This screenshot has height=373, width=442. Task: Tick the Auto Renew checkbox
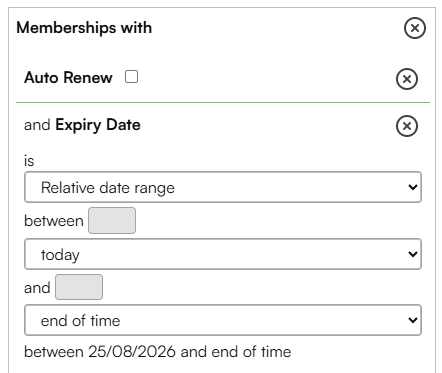(x=131, y=77)
